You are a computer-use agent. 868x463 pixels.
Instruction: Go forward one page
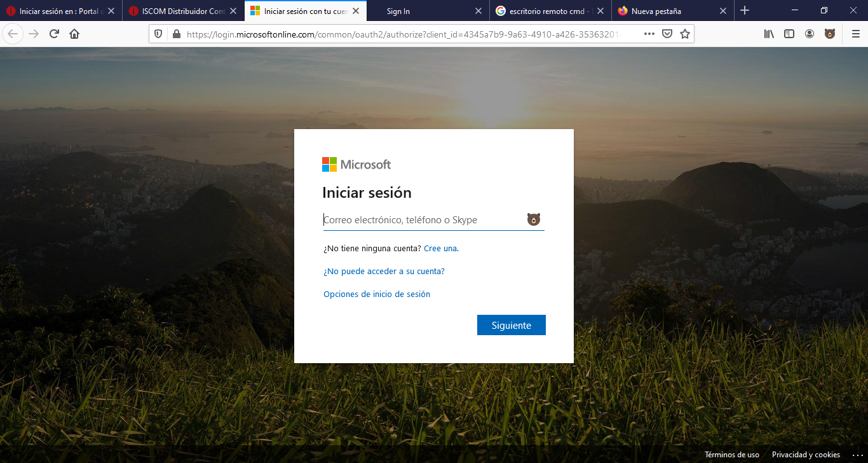click(34, 34)
